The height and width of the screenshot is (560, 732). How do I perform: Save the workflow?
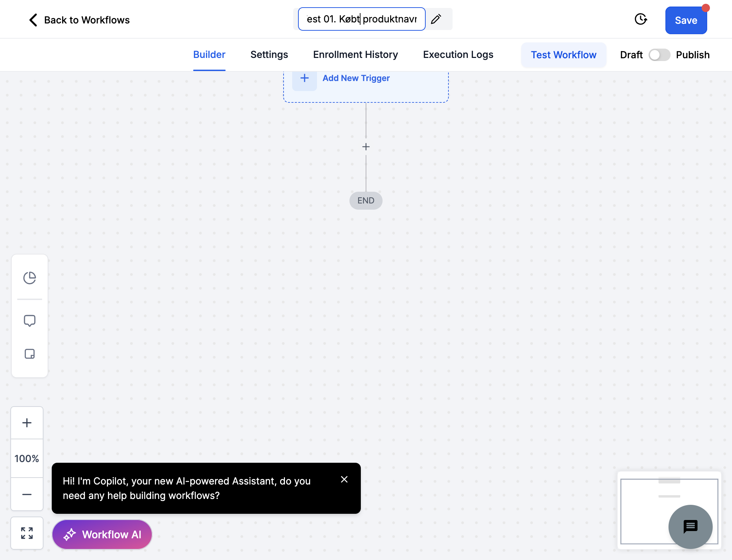(x=686, y=20)
